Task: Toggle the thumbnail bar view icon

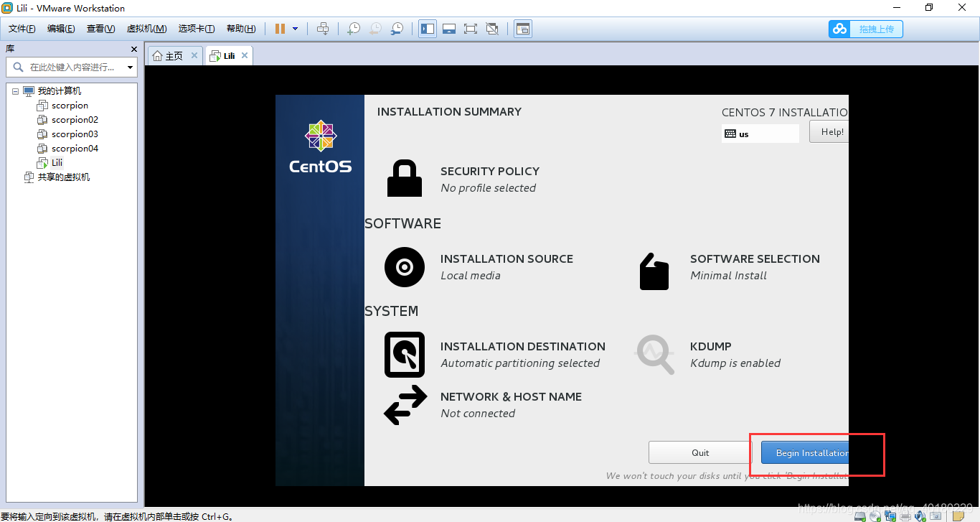Action: (x=449, y=29)
